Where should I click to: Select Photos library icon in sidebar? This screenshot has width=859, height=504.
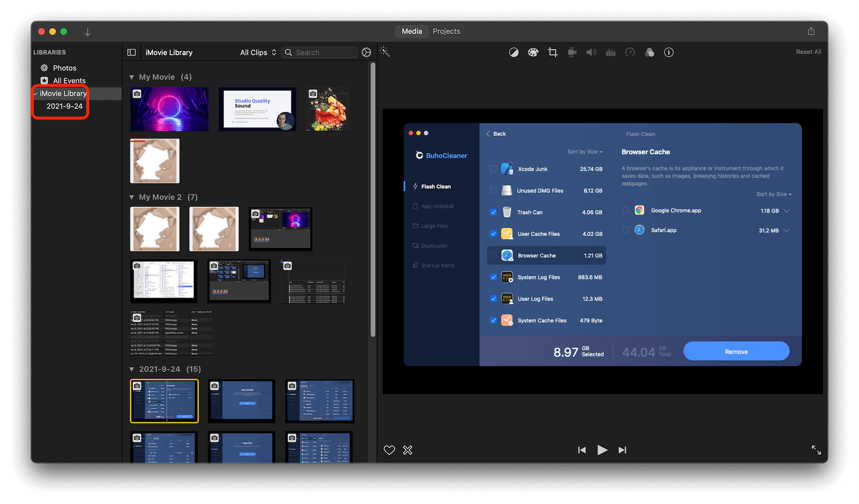[45, 68]
